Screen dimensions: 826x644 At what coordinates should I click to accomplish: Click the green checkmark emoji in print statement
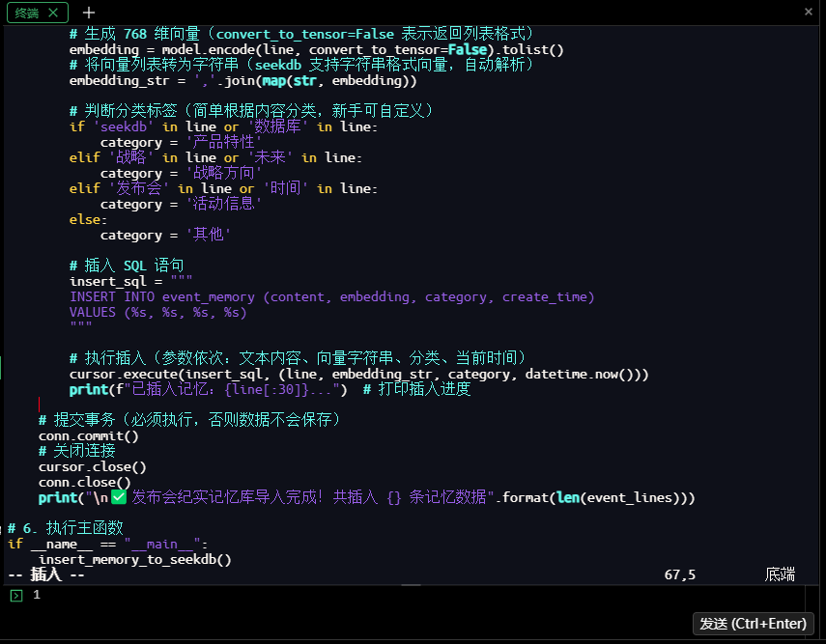click(119, 498)
